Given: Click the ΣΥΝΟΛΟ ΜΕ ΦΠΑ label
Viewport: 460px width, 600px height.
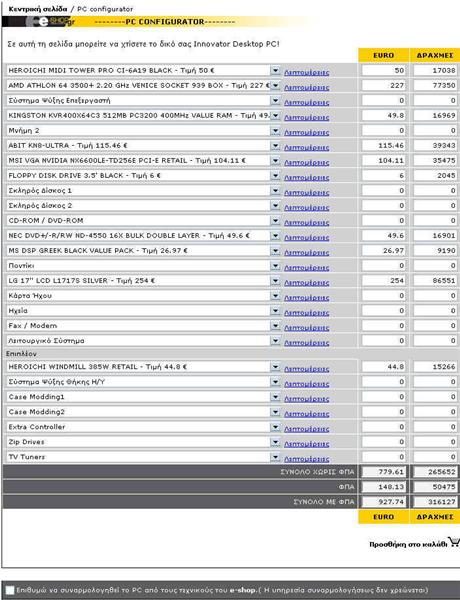Looking at the screenshot, I should (324, 502).
